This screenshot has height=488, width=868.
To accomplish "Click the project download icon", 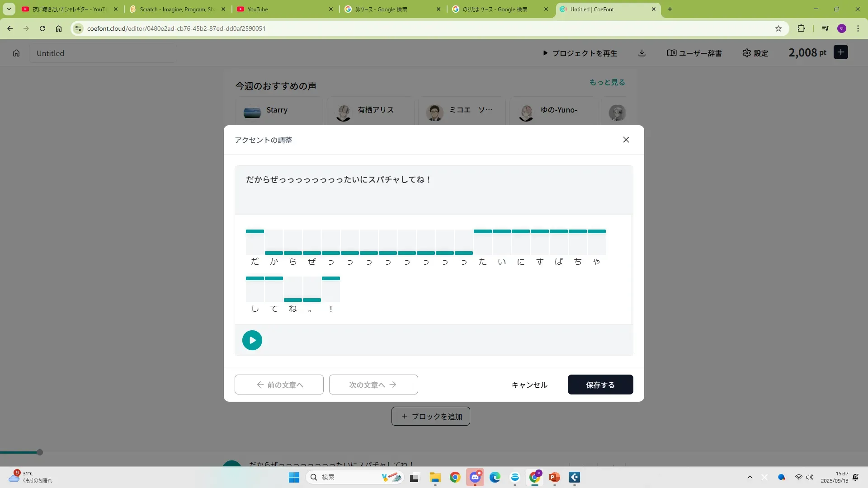I will (x=642, y=53).
